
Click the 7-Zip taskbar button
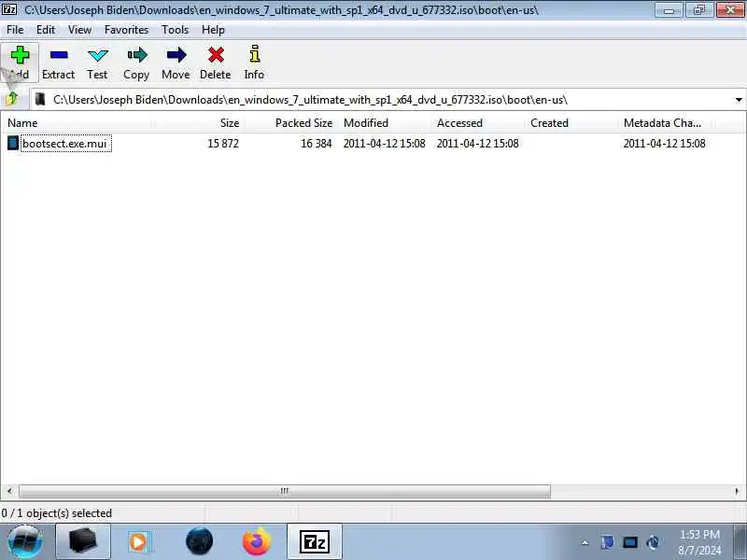click(x=315, y=542)
